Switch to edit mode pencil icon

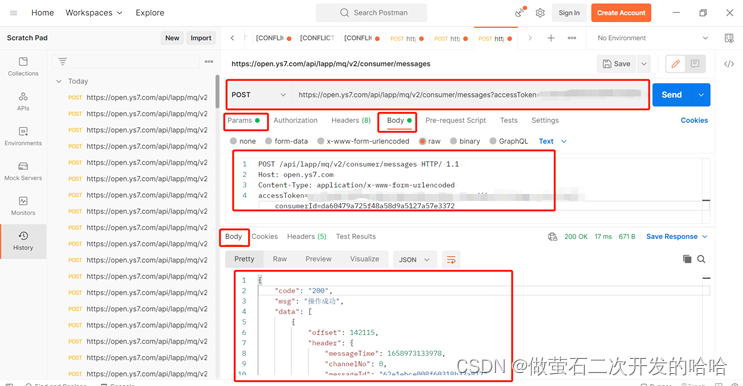coord(676,64)
